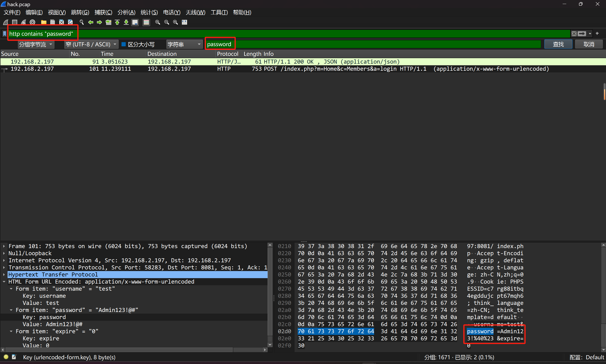Open the 统计(S) menu
Image resolution: width=606 pixels, height=364 pixels.
click(x=149, y=13)
